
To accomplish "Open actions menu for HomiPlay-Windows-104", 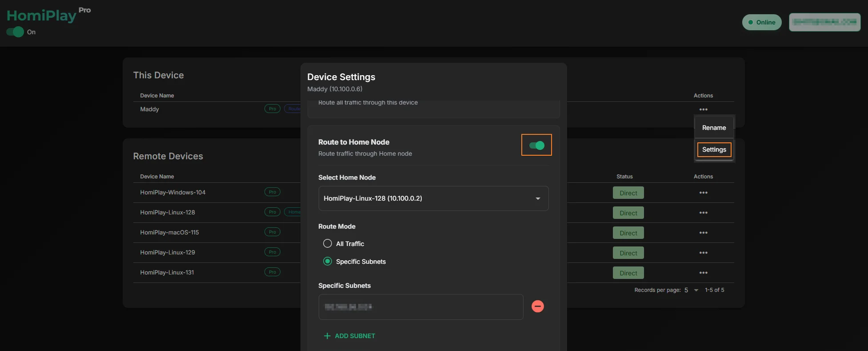I will coord(703,193).
